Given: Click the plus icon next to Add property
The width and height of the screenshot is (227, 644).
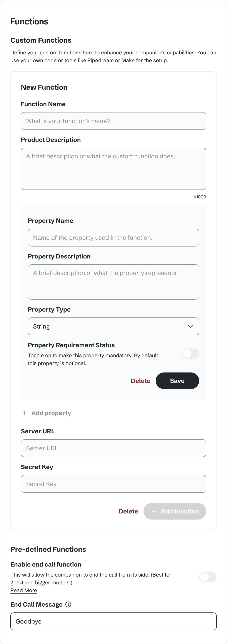Looking at the screenshot, I should pyautogui.click(x=25, y=413).
